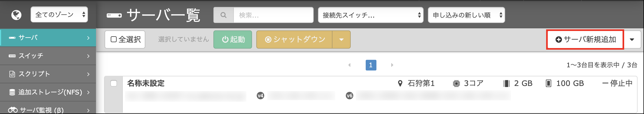Click the 石狩第1 location pin icon
The width and height of the screenshot is (644, 114).
[x=400, y=84]
